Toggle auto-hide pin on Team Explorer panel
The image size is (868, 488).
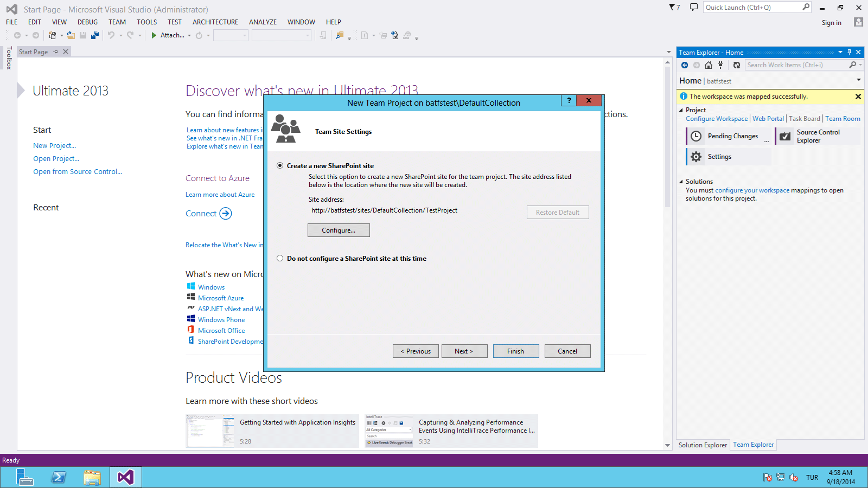point(850,52)
